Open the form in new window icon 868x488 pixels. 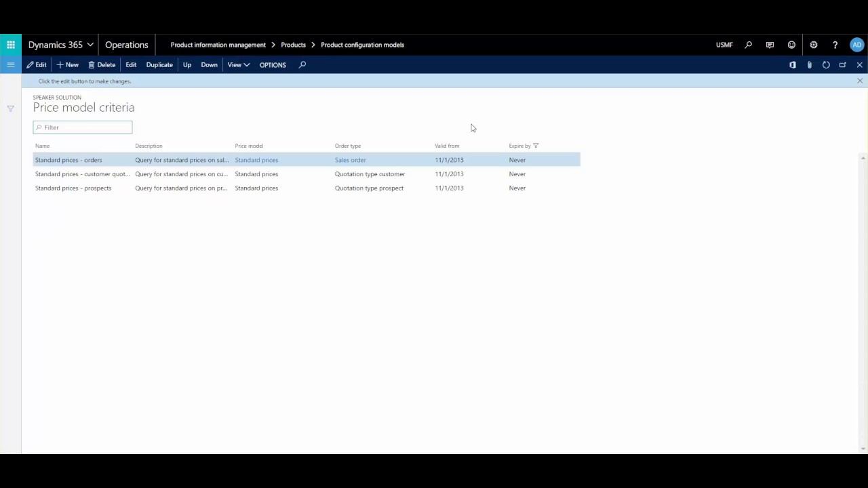pyautogui.click(x=843, y=65)
